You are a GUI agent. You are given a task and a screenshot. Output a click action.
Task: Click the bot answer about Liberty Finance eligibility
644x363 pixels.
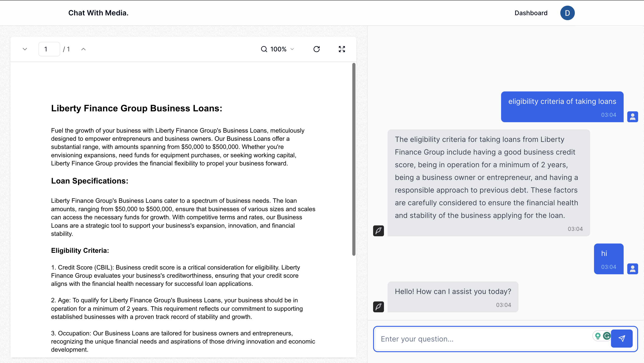(489, 183)
